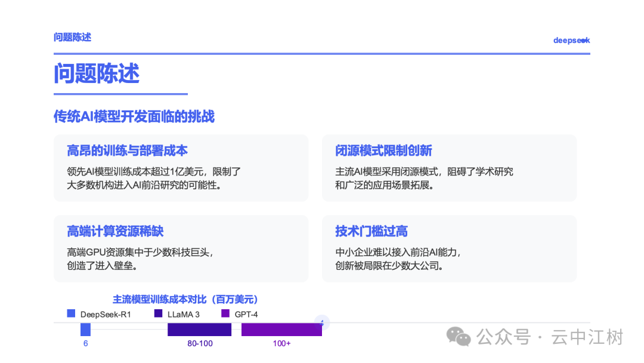
Task: Click the LLaMA 3 legend label
Action: [184, 315]
